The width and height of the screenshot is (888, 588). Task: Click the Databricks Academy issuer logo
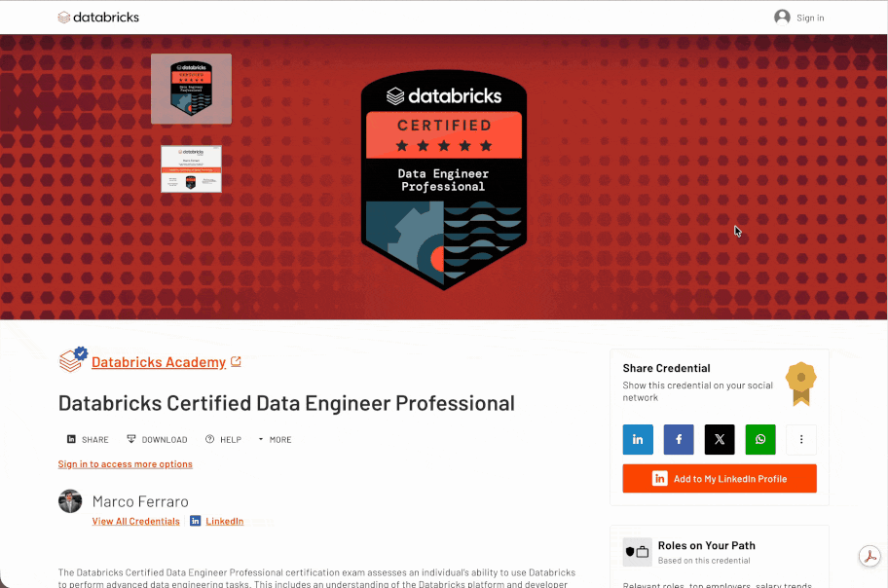click(x=73, y=360)
